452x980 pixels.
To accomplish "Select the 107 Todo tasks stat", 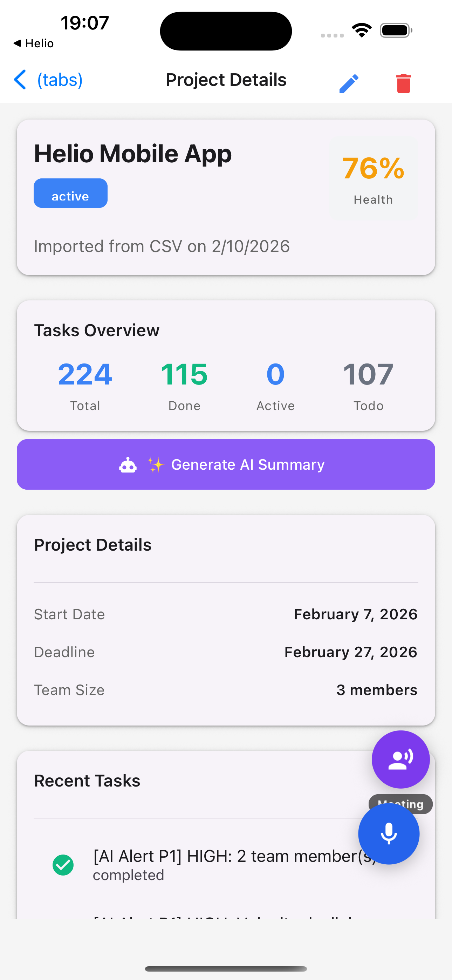I will 368,385.
